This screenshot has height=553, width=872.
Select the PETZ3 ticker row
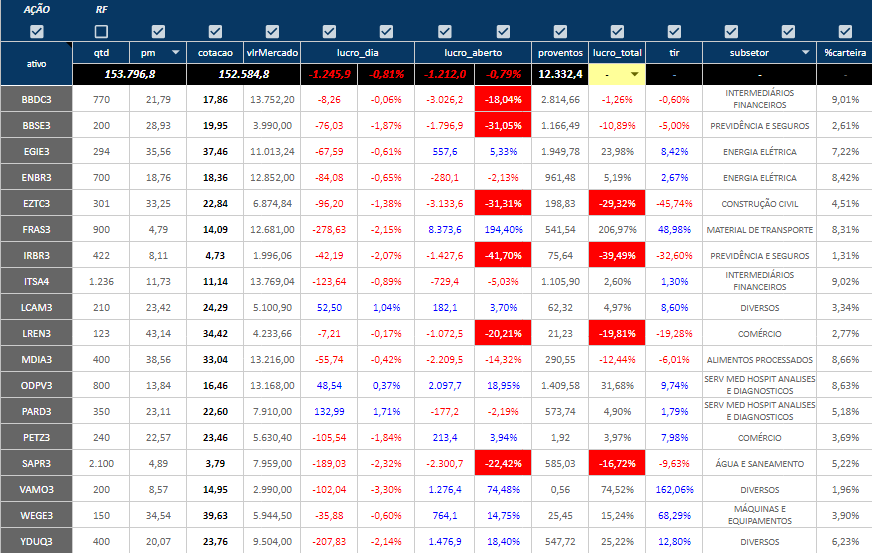37,437
